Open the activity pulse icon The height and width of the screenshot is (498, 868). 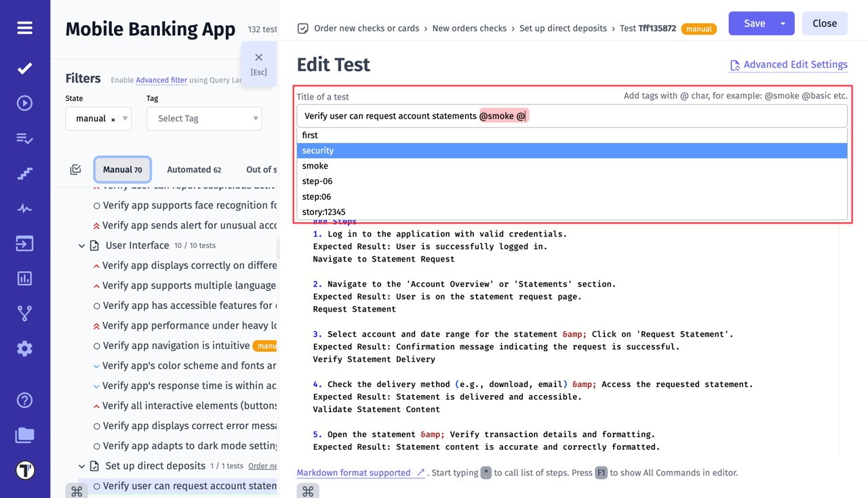coord(24,209)
